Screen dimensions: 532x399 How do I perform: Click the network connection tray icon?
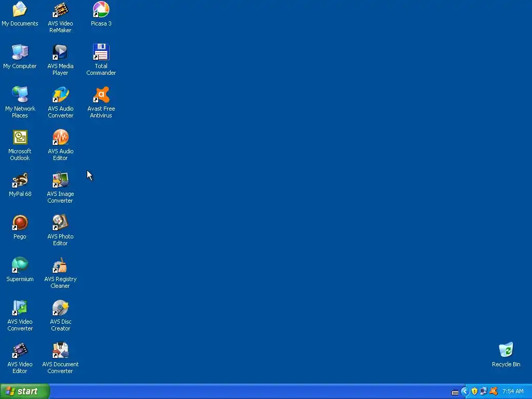click(x=484, y=391)
